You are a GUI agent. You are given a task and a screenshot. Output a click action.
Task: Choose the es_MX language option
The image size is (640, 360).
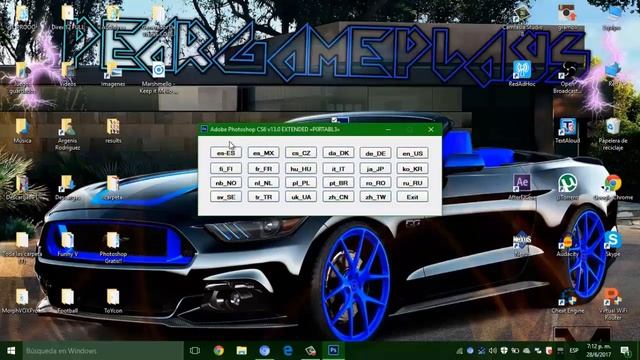tap(263, 153)
